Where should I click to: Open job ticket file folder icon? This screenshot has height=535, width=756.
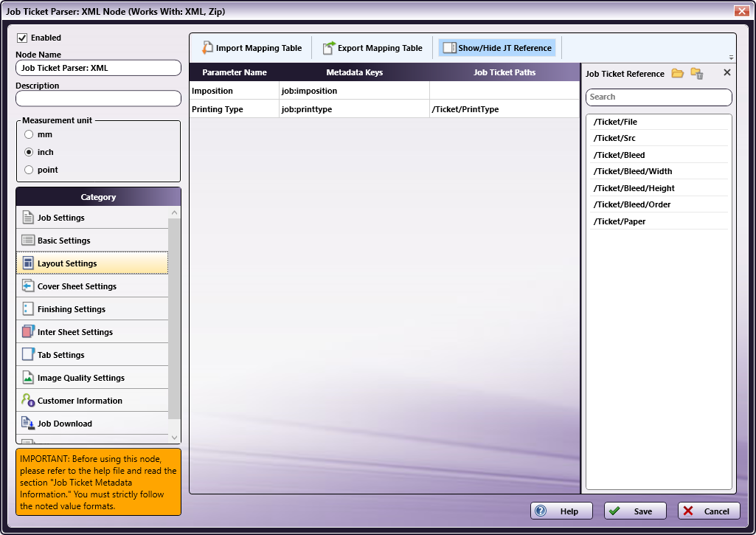tap(677, 73)
